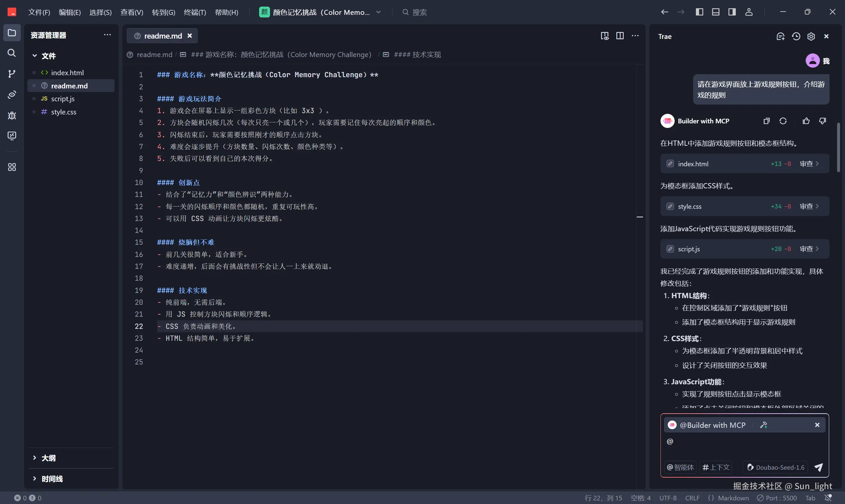Expand the 时间线 timeline section
845x504 pixels.
tap(51, 479)
